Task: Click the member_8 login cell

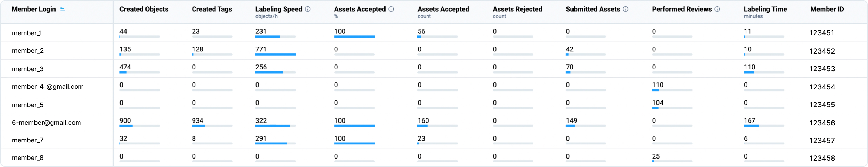Action: pyautogui.click(x=27, y=158)
